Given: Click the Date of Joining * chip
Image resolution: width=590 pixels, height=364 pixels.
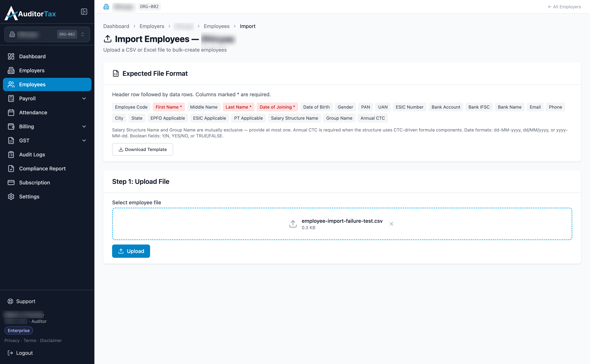Looking at the screenshot, I should coord(277,107).
